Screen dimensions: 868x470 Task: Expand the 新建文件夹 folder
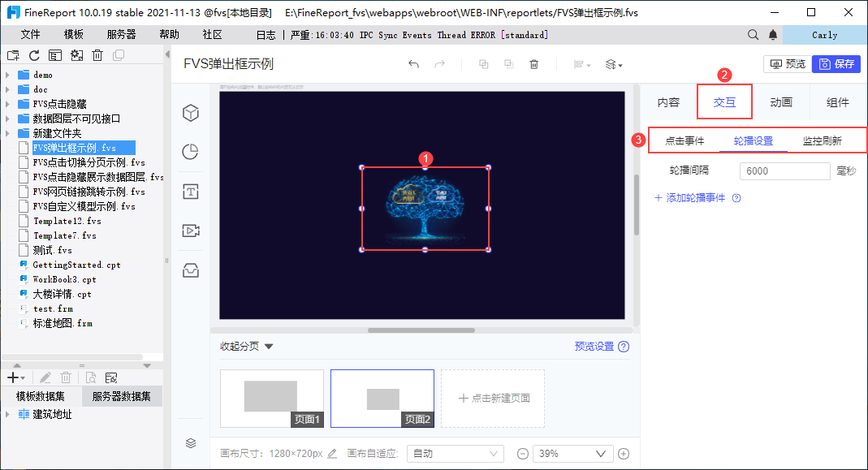[7, 133]
